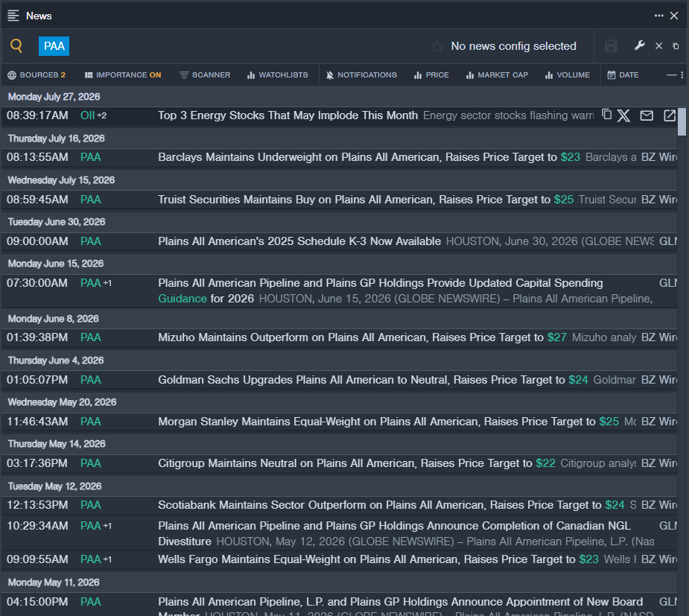Open the three-dot options menu

pyautogui.click(x=658, y=16)
